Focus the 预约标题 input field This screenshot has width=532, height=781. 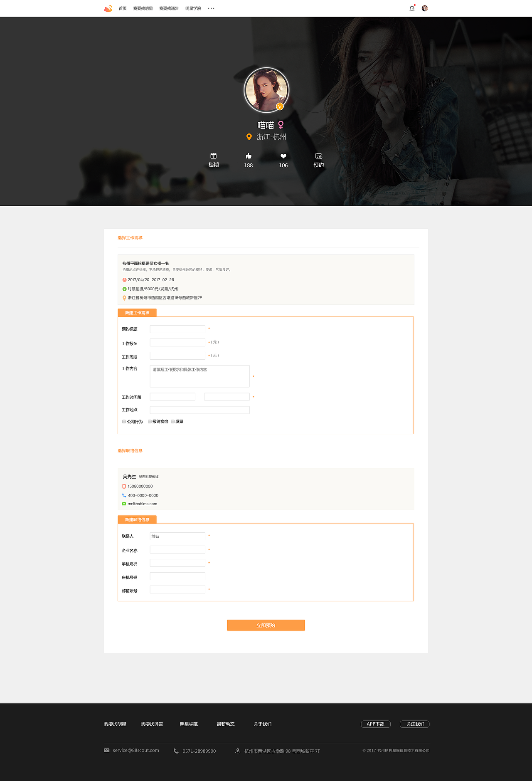click(x=177, y=329)
